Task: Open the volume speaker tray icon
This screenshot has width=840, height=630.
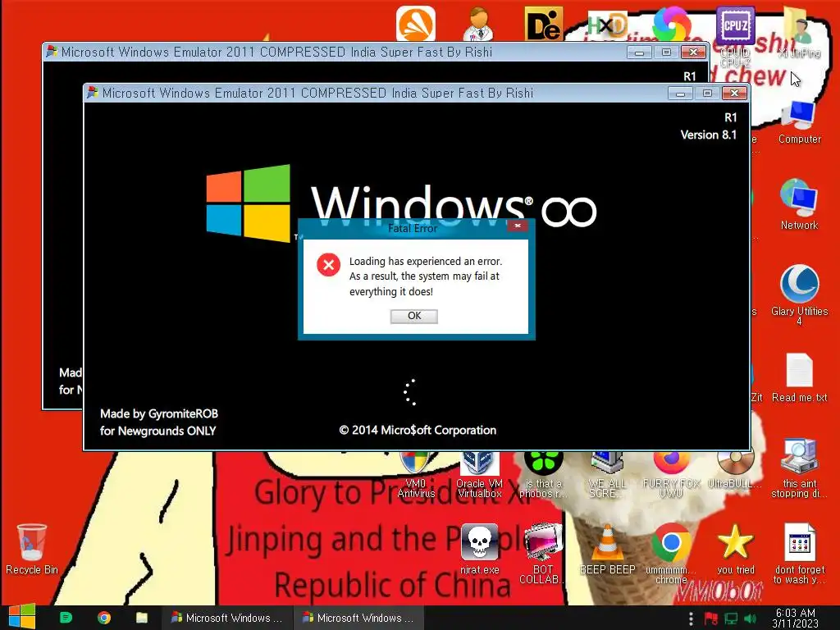Action: click(x=750, y=619)
